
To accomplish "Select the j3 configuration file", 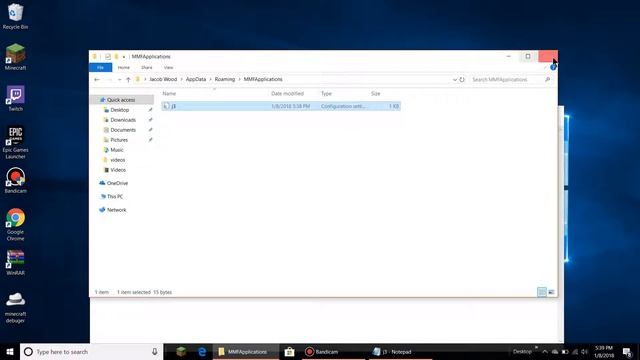I will click(x=281, y=106).
